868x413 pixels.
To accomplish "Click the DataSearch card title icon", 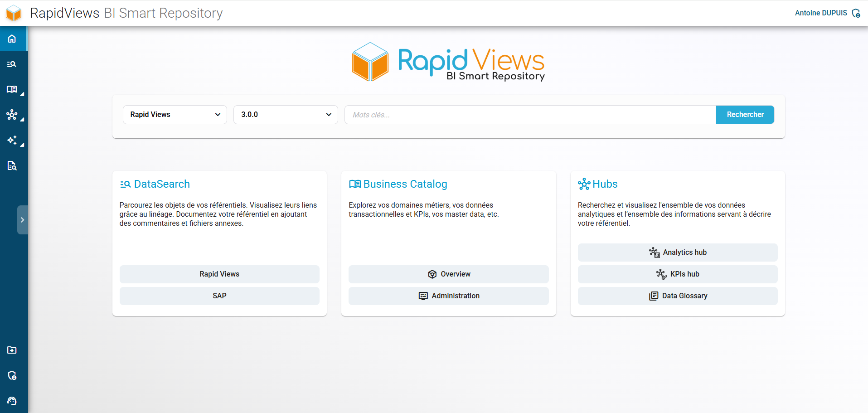I will [x=126, y=184].
